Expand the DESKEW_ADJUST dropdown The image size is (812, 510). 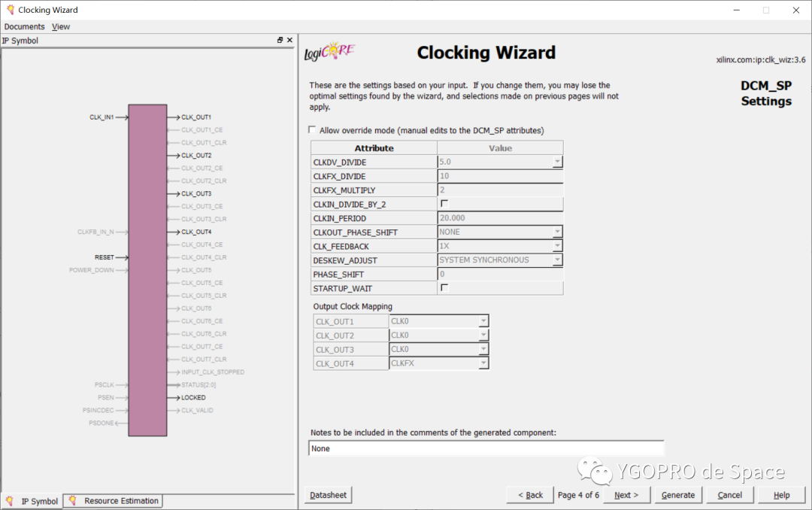pos(556,260)
